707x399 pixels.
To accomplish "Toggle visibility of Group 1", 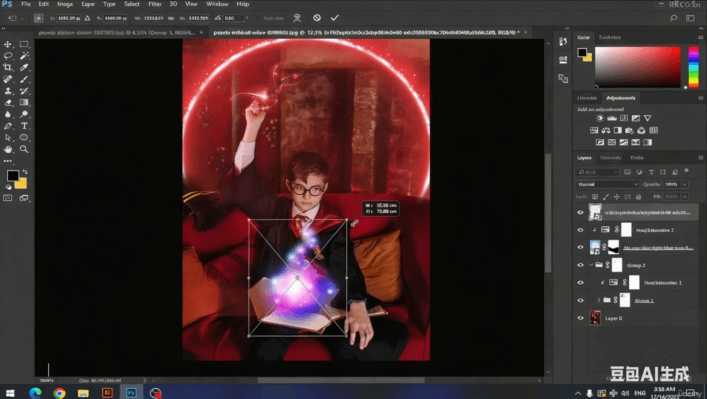I will point(580,300).
